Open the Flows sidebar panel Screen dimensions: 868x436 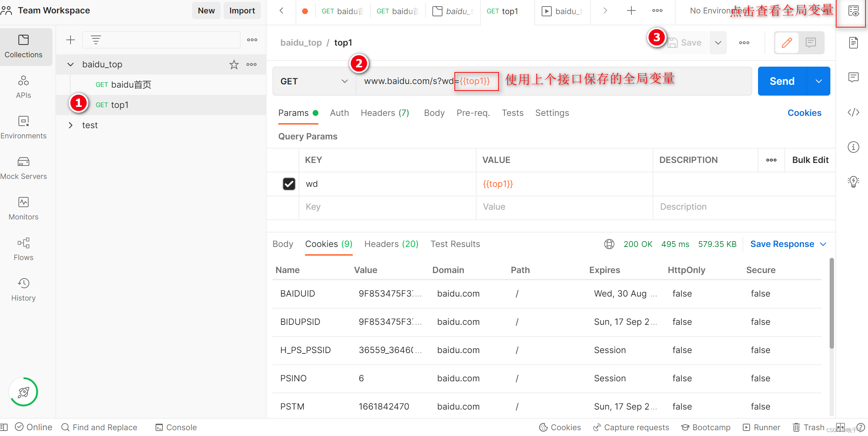coord(24,249)
